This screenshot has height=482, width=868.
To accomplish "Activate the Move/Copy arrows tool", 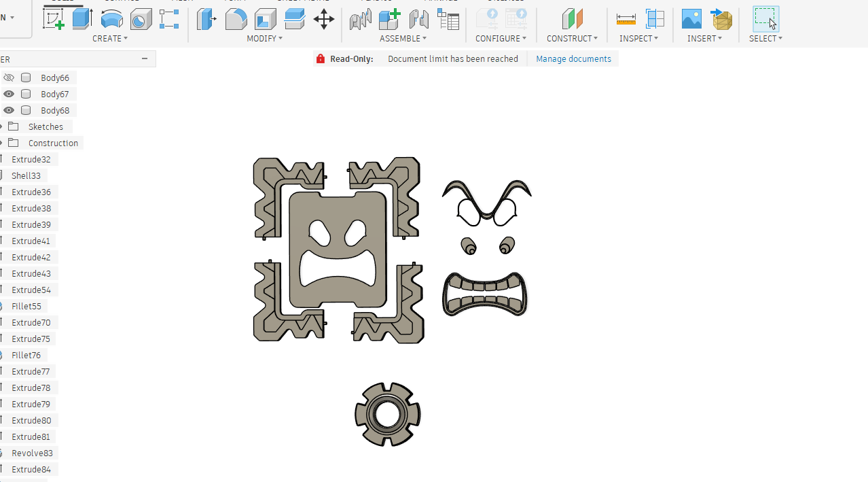I will [x=324, y=18].
